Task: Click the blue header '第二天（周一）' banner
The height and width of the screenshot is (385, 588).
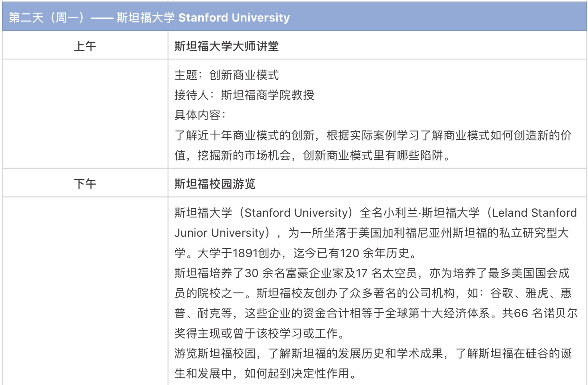Action: click(47, 18)
